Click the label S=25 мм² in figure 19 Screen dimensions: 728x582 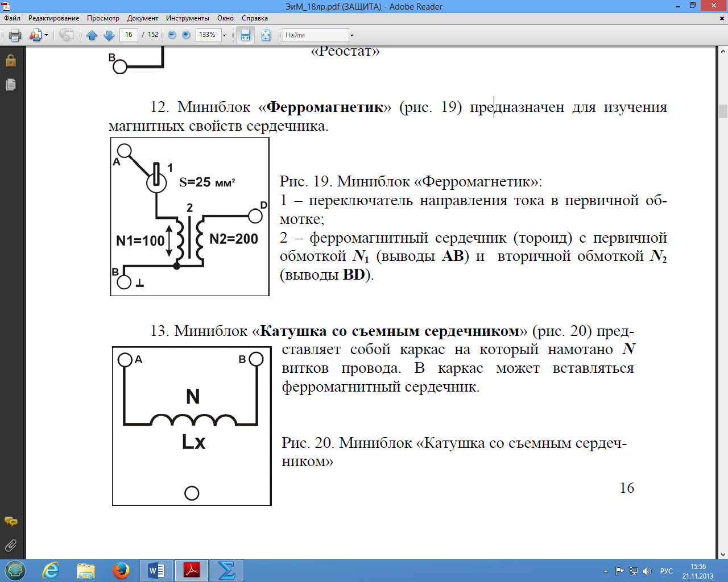(x=207, y=182)
